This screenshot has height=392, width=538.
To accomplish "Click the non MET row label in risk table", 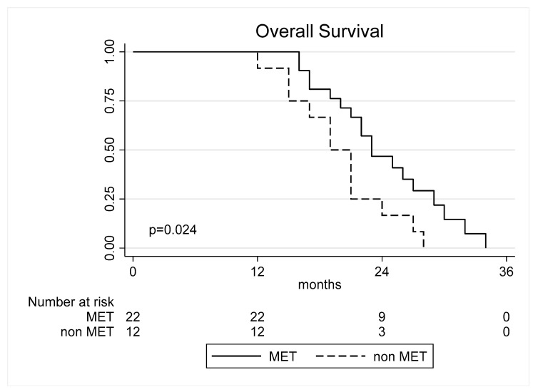I will coord(87,331).
